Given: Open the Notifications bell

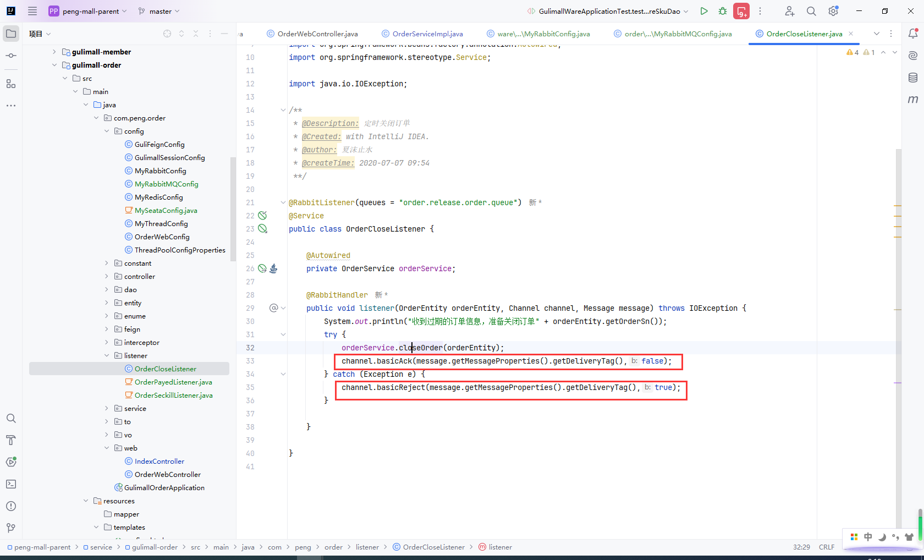Looking at the screenshot, I should (913, 34).
